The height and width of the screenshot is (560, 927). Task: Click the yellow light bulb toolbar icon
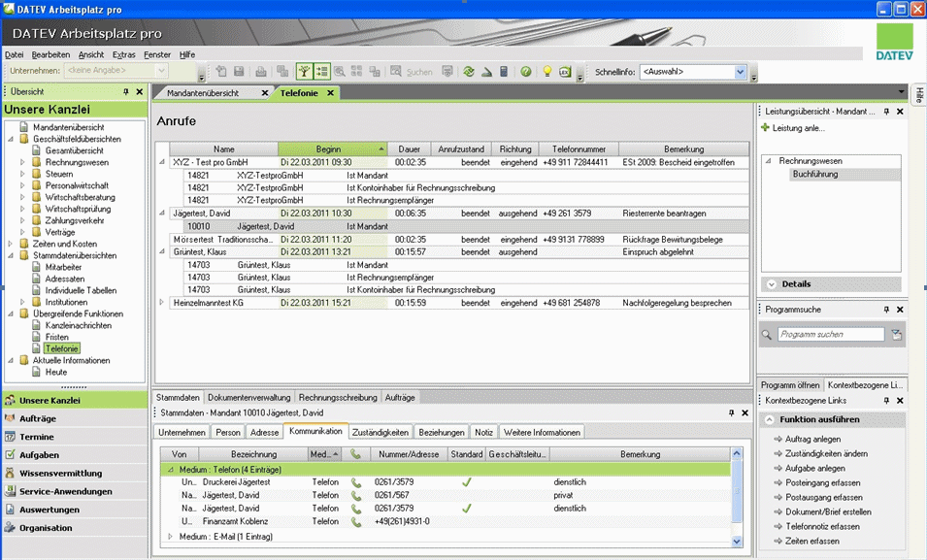point(546,72)
